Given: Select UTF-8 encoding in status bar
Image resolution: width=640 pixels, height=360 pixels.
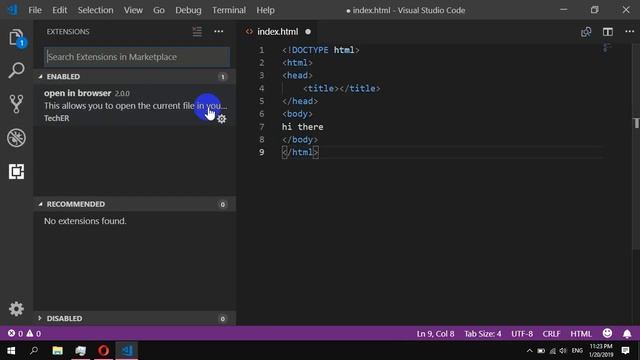Looking at the screenshot, I should pyautogui.click(x=522, y=333).
